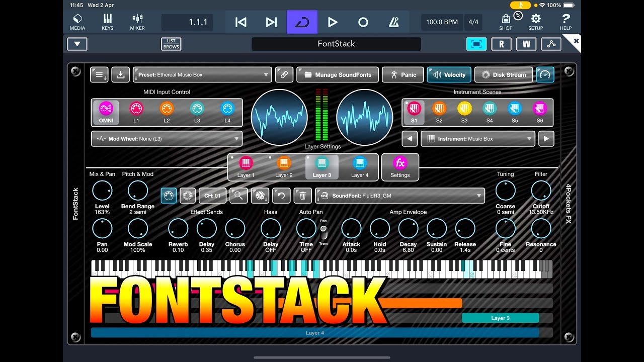Toggle the loop cycle button
This screenshot has width=644, height=362.
coord(302,22)
